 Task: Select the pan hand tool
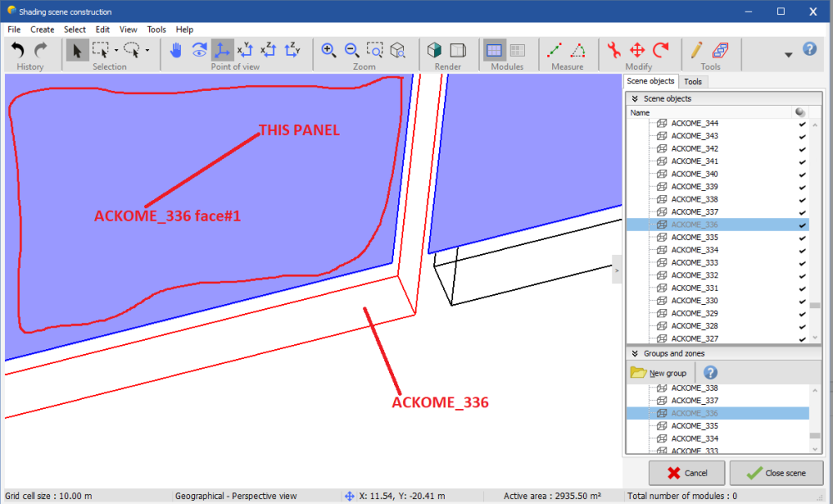click(176, 50)
